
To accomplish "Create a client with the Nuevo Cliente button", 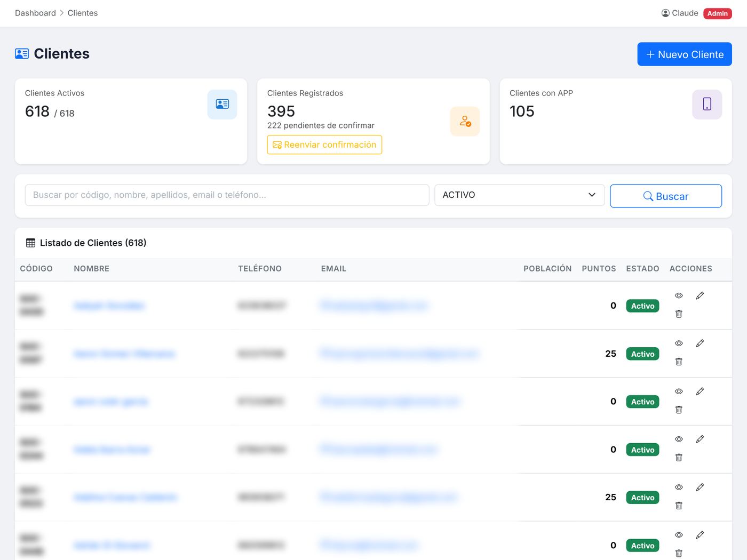I will tap(685, 54).
